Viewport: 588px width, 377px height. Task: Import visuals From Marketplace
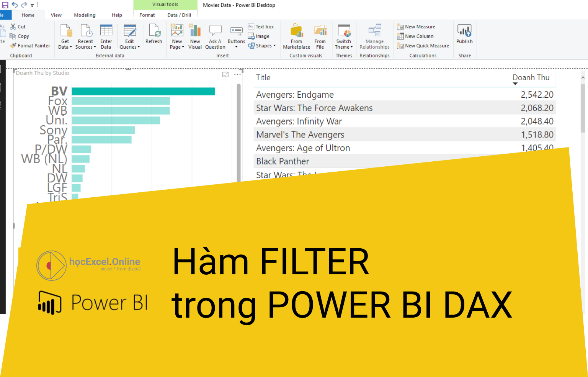[x=296, y=36]
